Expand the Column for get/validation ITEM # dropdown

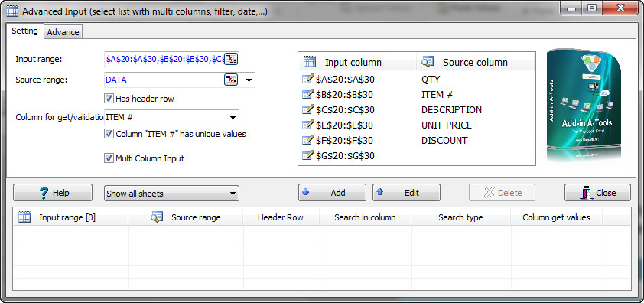[x=233, y=118]
